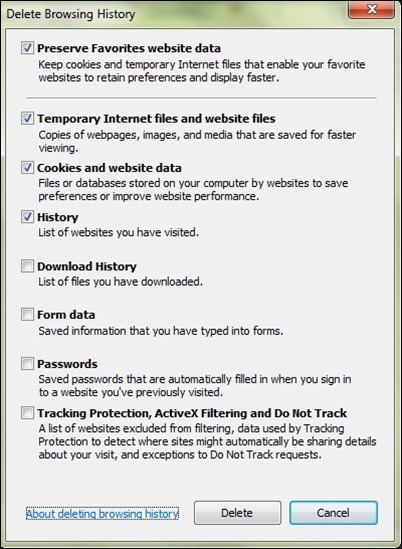The image size is (402, 549).
Task: Click Tracking Protection, ActiveX Filtering label text
Action: pyautogui.click(x=192, y=413)
